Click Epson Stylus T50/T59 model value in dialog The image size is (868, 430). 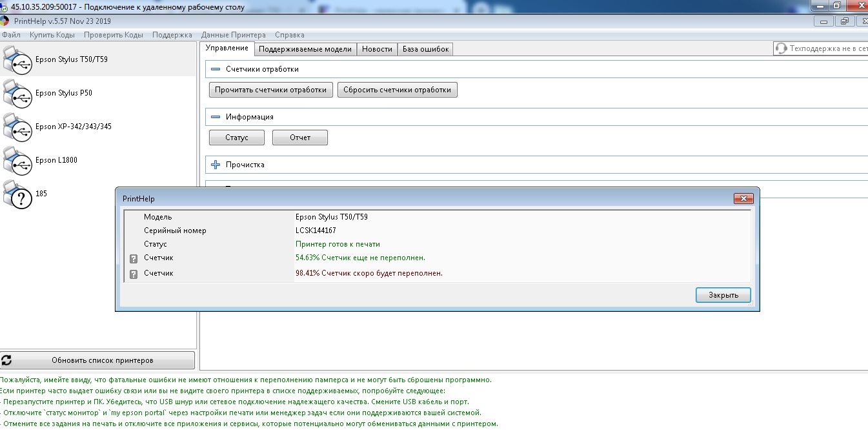click(x=332, y=217)
